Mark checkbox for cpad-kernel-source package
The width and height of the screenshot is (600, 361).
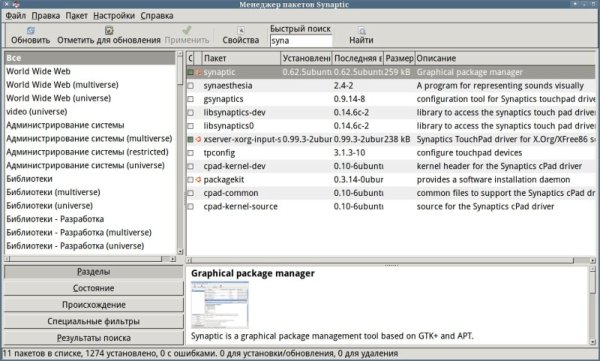tap(191, 206)
